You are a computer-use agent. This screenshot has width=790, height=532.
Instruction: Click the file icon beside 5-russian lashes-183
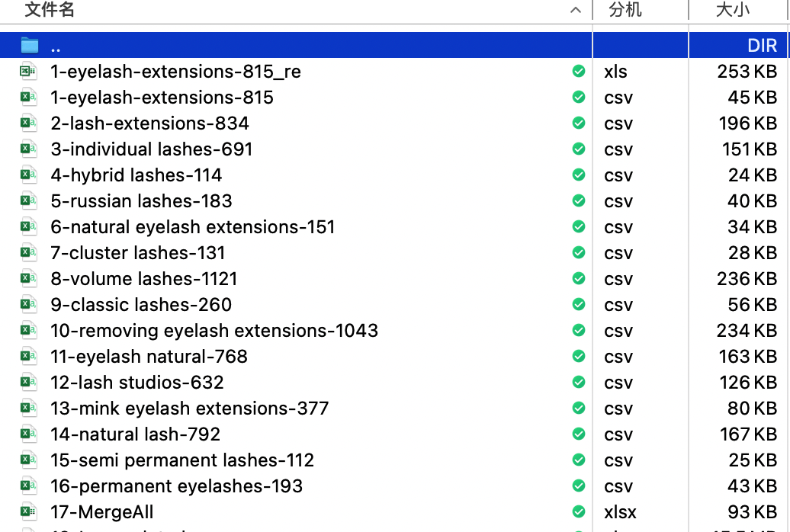pyautogui.click(x=28, y=201)
